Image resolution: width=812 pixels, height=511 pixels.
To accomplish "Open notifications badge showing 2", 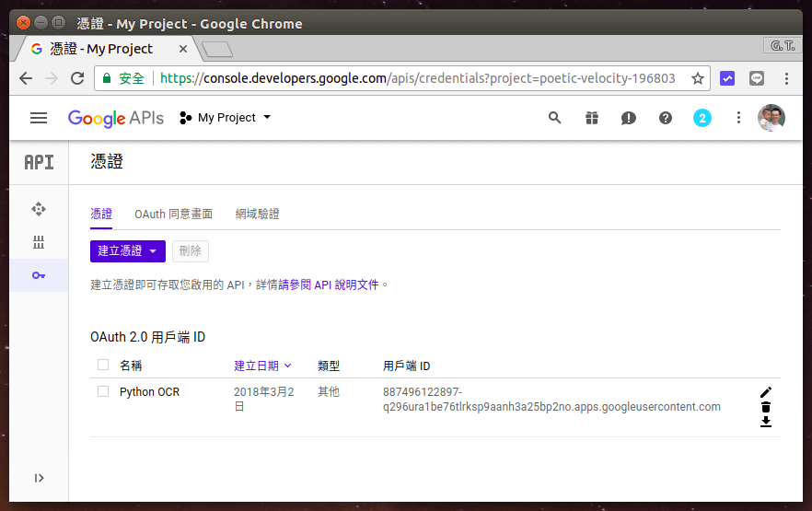I will (x=702, y=118).
